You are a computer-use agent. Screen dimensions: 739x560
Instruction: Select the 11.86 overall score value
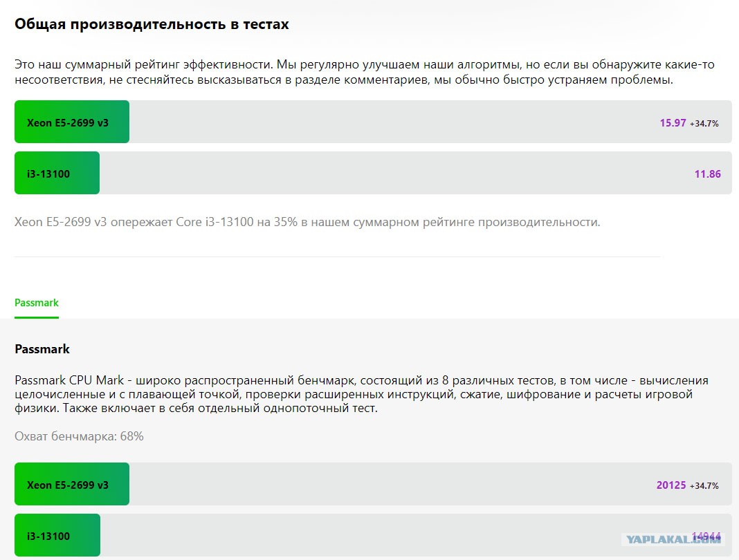(x=707, y=174)
